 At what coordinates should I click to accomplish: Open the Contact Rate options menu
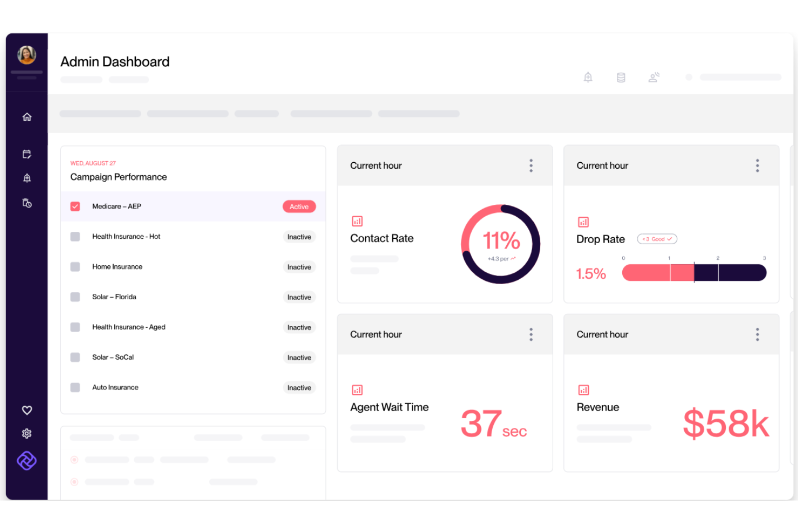[x=531, y=165]
